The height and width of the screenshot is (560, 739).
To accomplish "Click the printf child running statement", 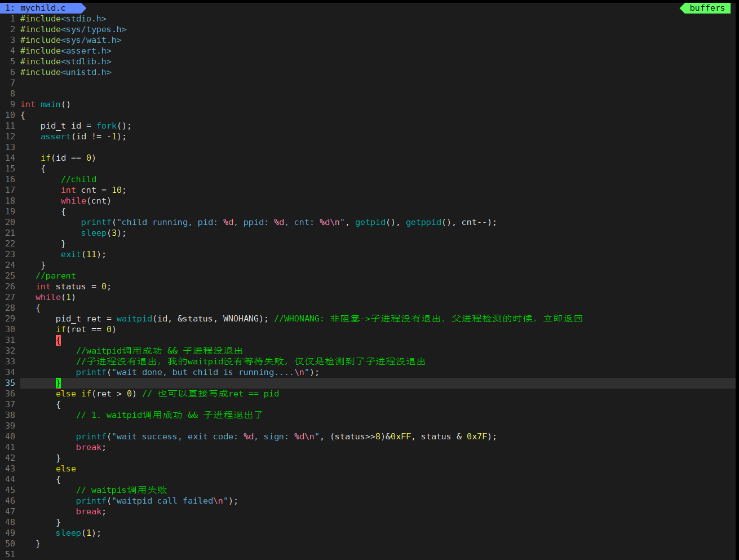I will click(289, 222).
